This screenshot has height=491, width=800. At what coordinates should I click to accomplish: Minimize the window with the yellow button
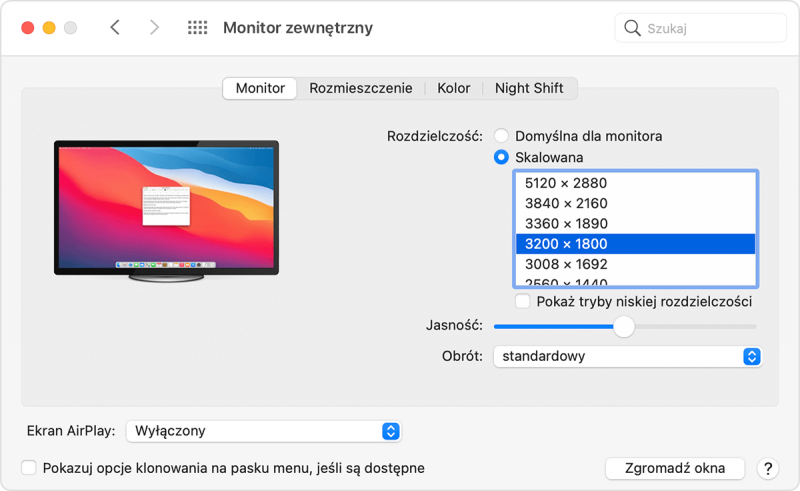(49, 28)
